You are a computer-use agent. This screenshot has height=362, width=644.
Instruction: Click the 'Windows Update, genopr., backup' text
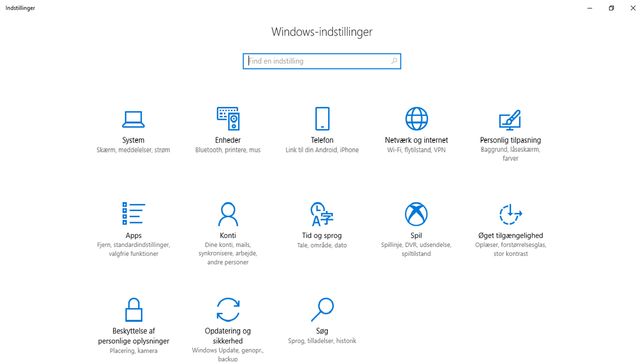(x=228, y=355)
